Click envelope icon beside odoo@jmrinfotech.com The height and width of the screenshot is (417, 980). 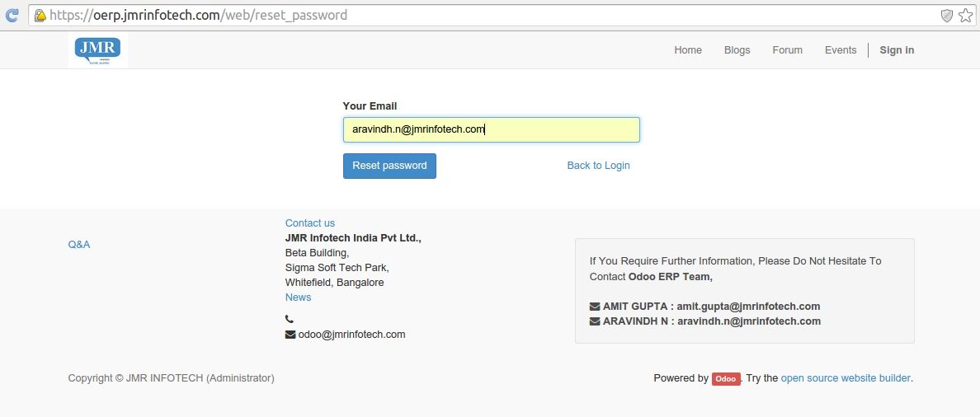click(x=290, y=335)
